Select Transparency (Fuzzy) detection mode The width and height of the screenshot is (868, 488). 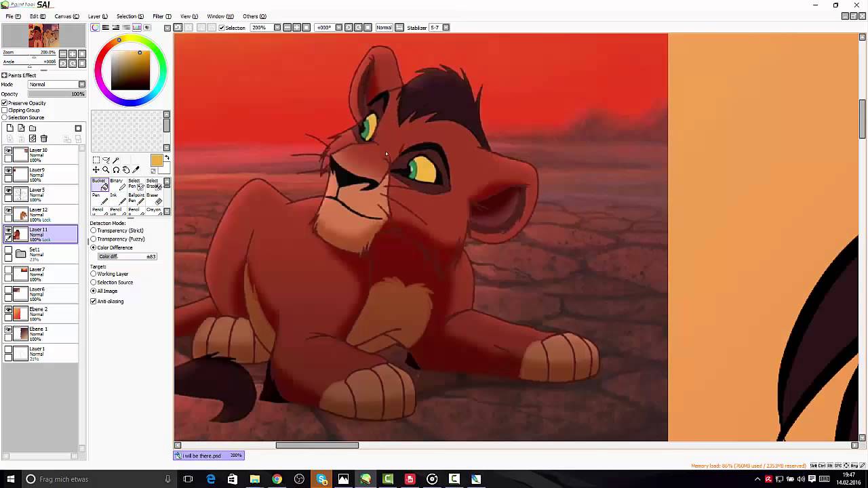pyautogui.click(x=94, y=239)
